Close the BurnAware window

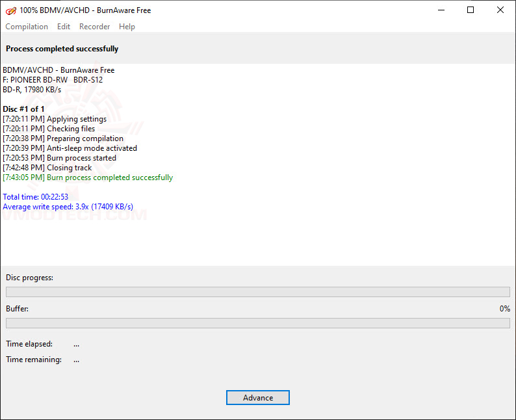point(500,10)
